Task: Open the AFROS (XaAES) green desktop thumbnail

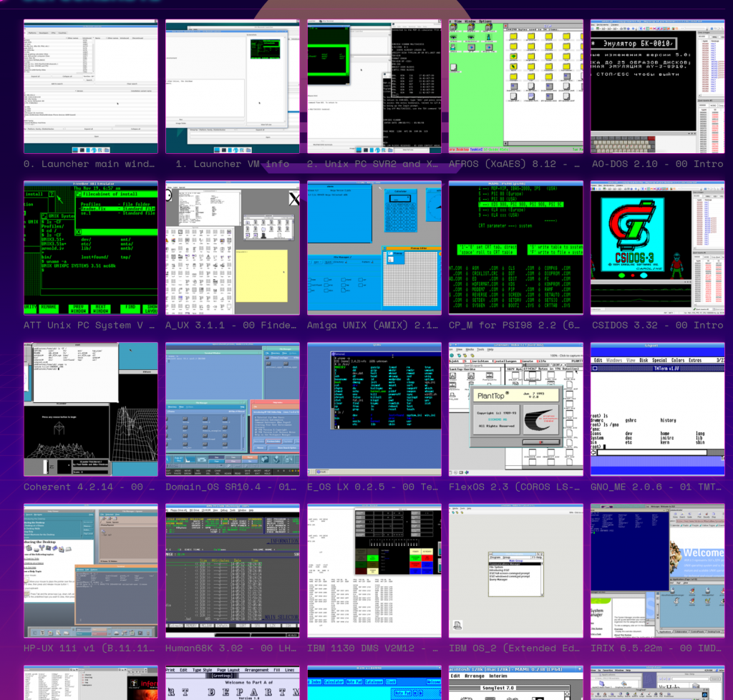Action: pyautogui.click(x=516, y=87)
